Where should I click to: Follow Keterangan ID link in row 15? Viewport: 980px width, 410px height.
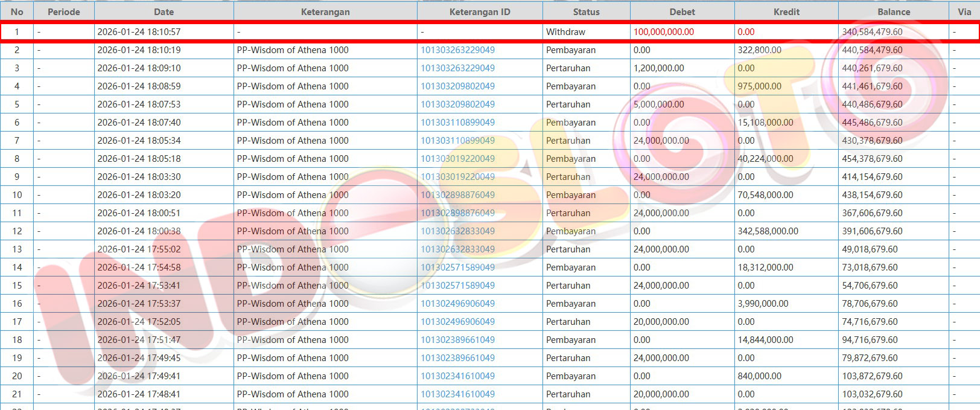(x=457, y=286)
